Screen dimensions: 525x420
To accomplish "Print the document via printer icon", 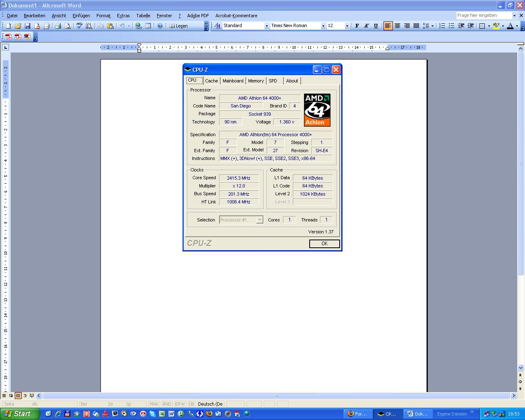I will click(x=58, y=26).
